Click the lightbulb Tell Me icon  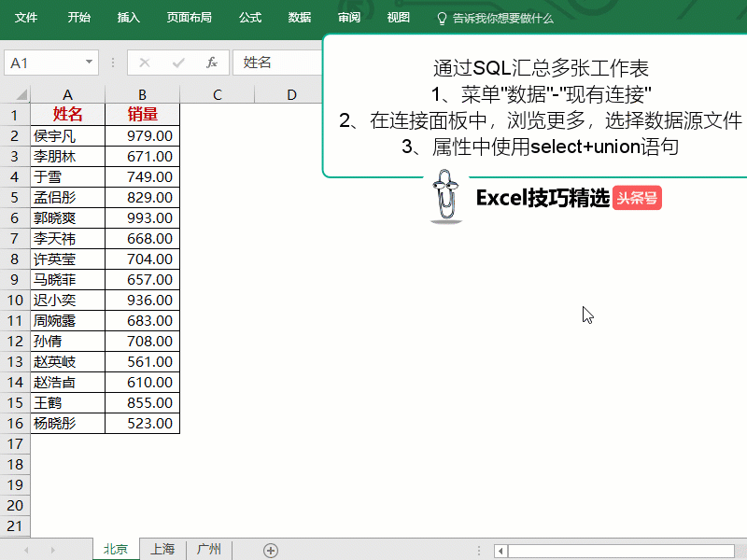pyautogui.click(x=442, y=19)
